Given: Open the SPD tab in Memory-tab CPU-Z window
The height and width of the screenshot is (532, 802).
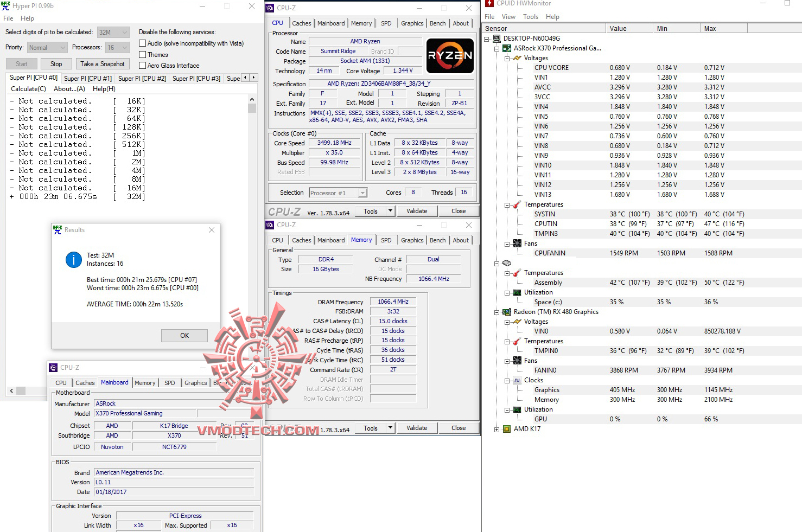Looking at the screenshot, I should coord(386,240).
